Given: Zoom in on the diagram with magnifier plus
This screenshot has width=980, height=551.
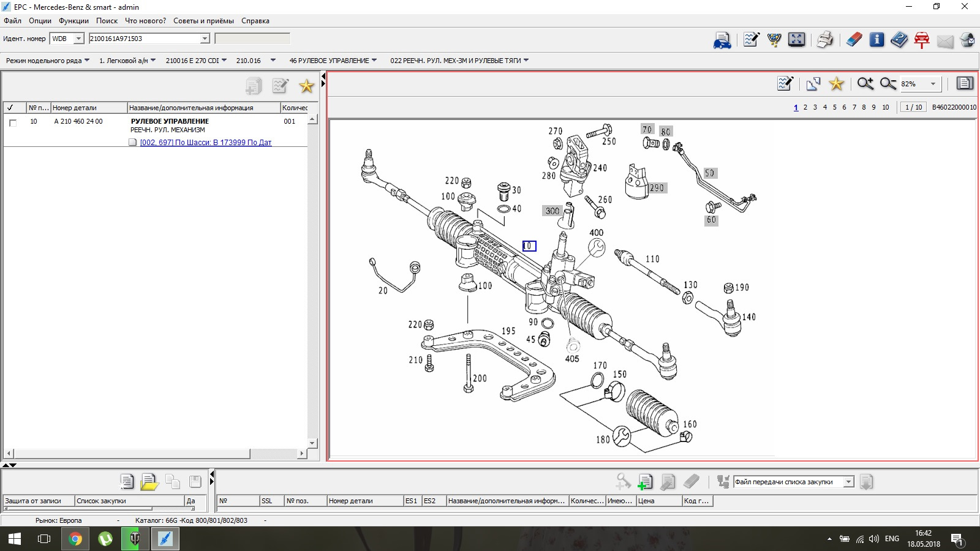Looking at the screenshot, I should (865, 84).
